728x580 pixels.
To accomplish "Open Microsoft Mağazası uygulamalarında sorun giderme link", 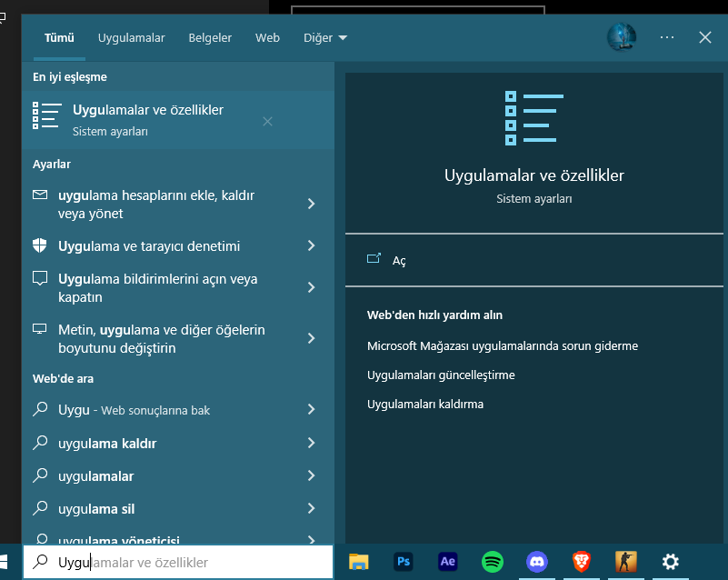I will pyautogui.click(x=503, y=346).
